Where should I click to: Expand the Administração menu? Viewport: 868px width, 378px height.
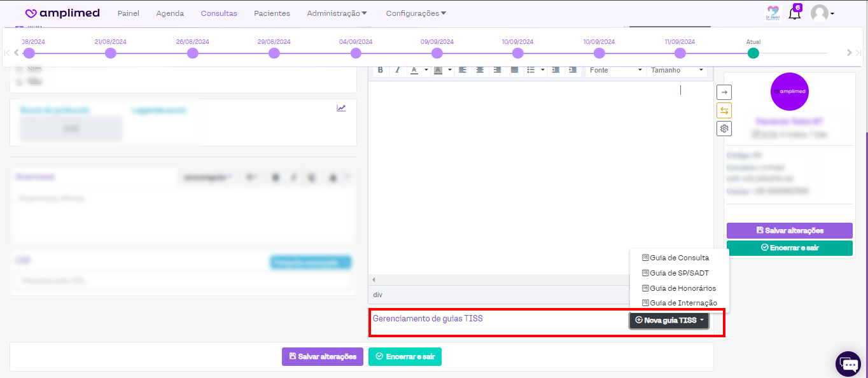(337, 13)
